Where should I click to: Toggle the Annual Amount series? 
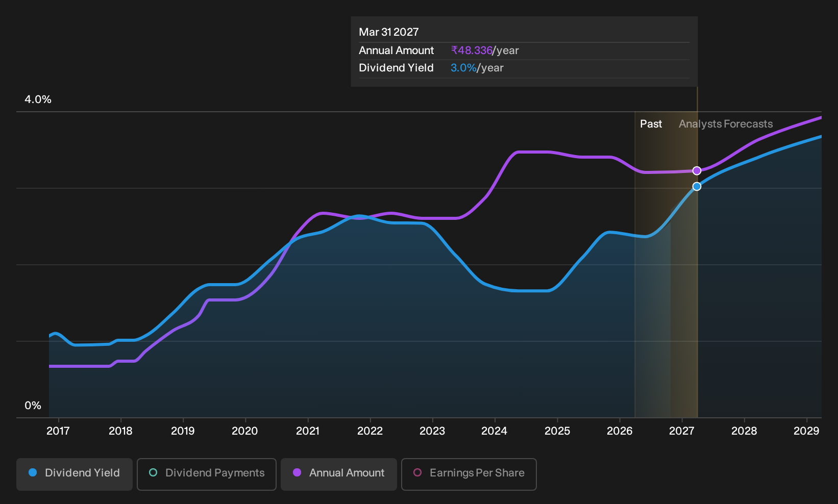pyautogui.click(x=339, y=474)
